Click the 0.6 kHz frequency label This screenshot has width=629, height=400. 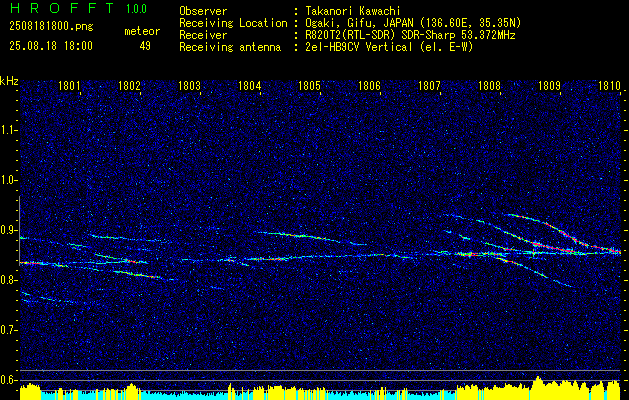8,380
